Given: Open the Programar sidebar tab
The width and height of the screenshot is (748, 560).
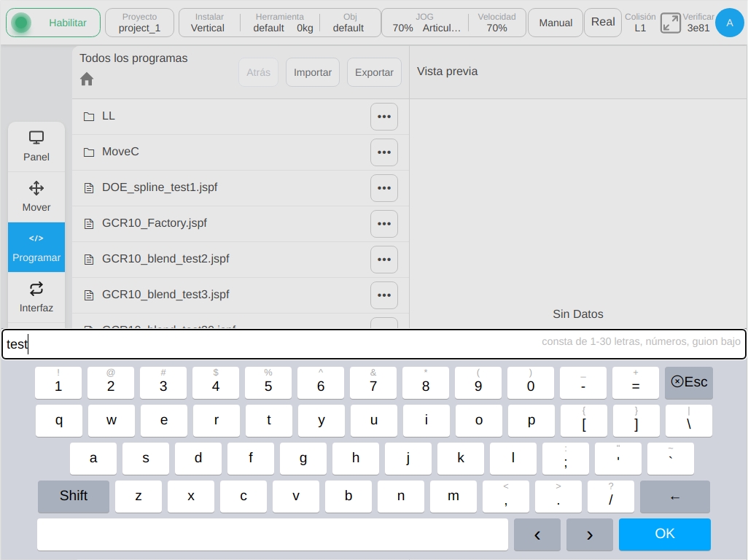Looking at the screenshot, I should coord(36,247).
